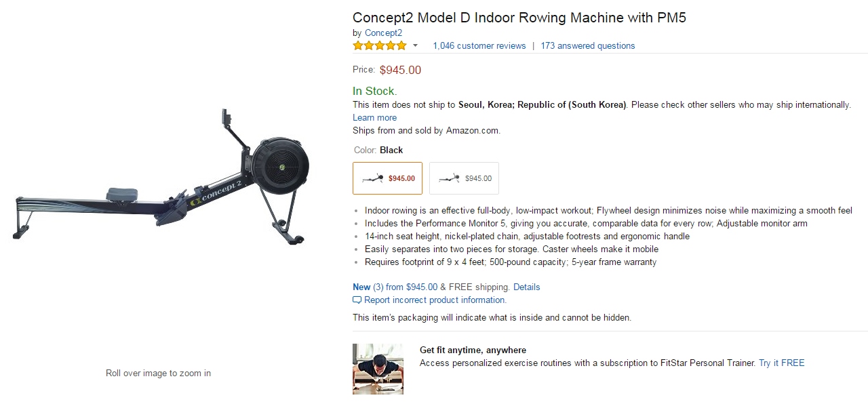Open the 1,046 customer reviews link

[479, 46]
